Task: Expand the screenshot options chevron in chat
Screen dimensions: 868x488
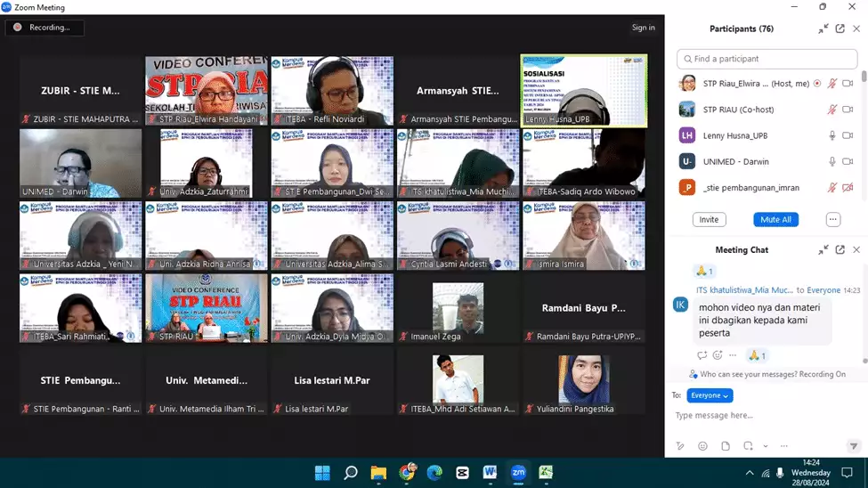Action: 766,446
